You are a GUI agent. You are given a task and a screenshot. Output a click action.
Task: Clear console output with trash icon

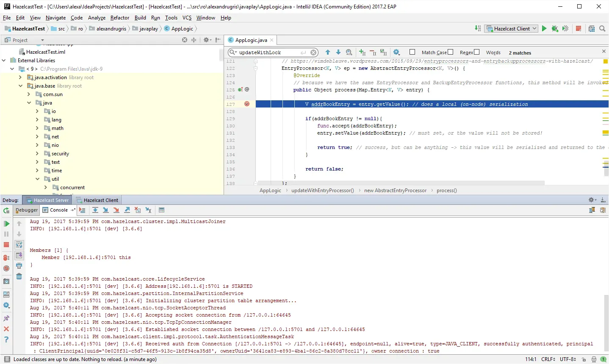(x=19, y=276)
